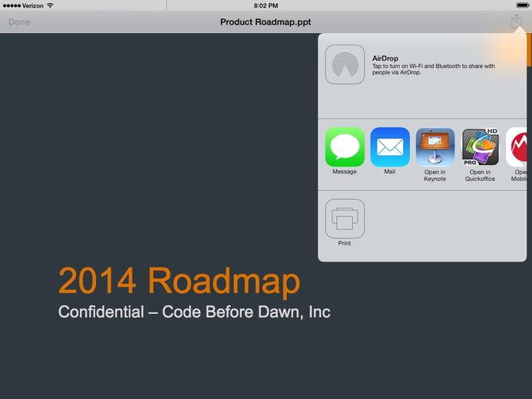Tap the cellular signal strength dots
Image resolution: width=532 pixels, height=399 pixels.
[12, 5]
